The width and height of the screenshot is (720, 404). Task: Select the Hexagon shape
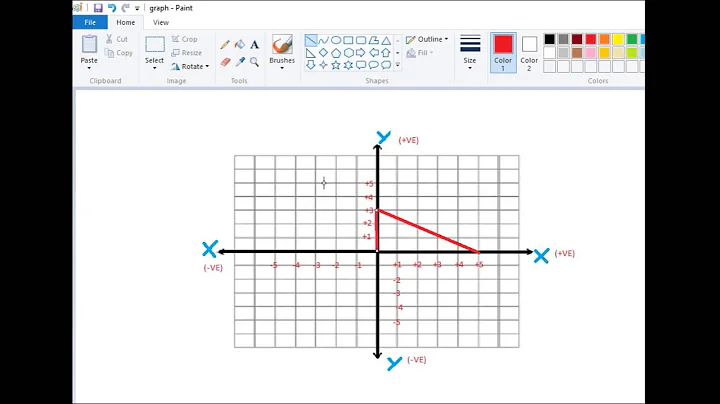click(x=348, y=53)
